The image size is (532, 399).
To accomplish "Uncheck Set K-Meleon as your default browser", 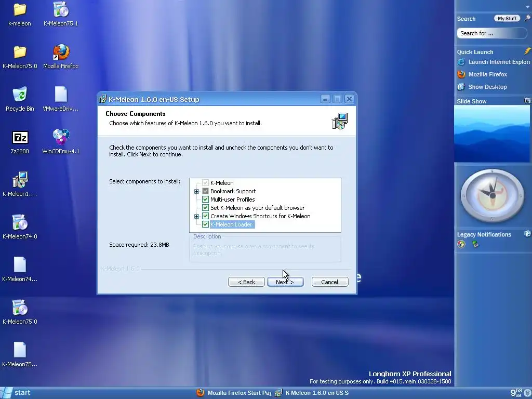I will pos(205,208).
